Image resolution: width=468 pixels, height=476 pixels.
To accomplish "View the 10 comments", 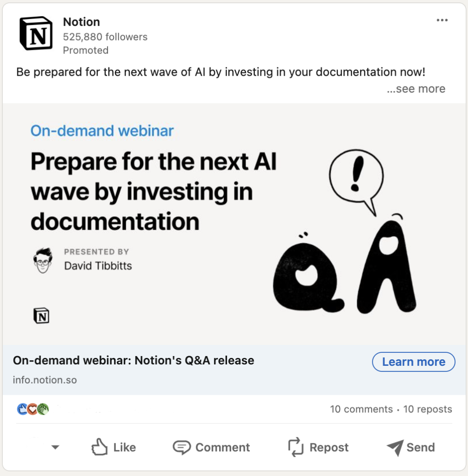I will (361, 409).
